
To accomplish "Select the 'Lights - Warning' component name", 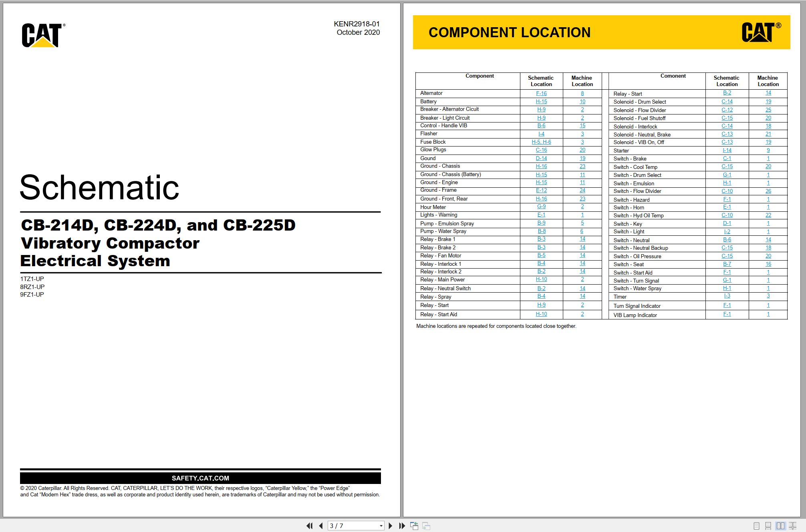I will (x=439, y=215).
